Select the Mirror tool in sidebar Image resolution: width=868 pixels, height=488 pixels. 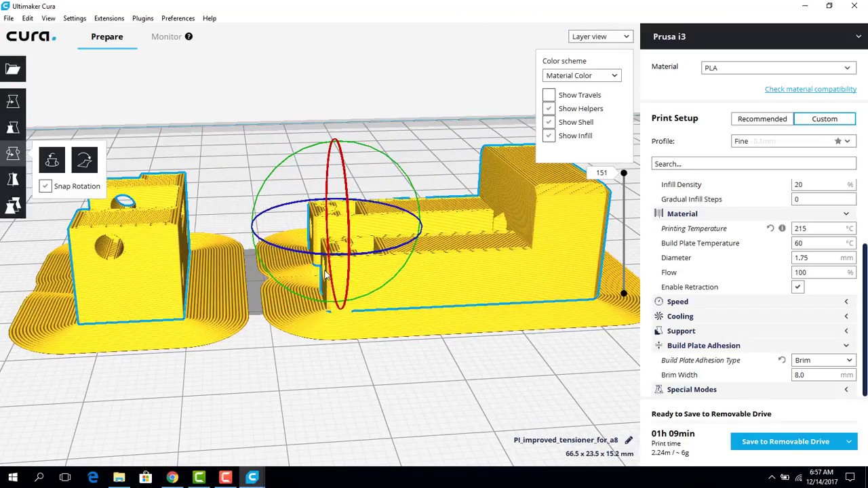click(13, 179)
